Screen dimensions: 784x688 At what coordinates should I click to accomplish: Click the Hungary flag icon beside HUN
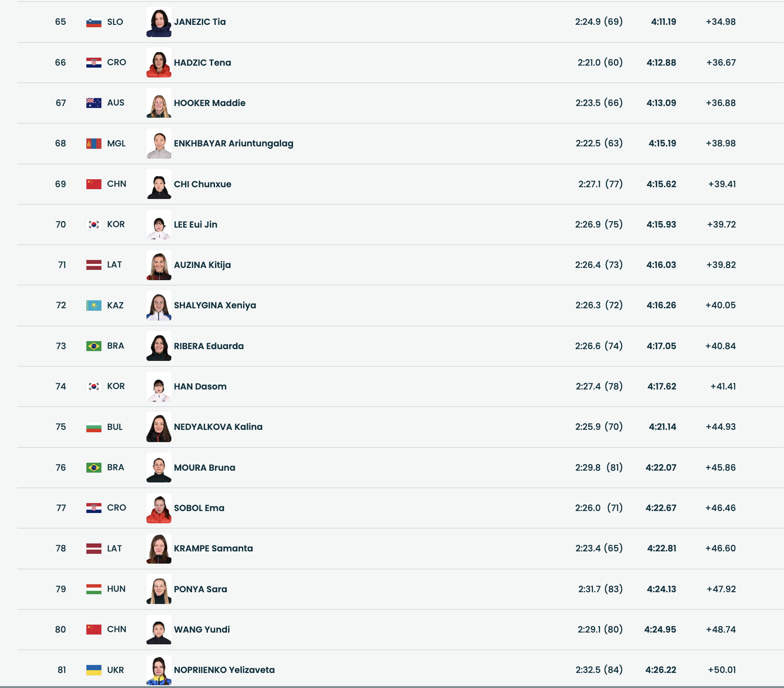(94, 589)
